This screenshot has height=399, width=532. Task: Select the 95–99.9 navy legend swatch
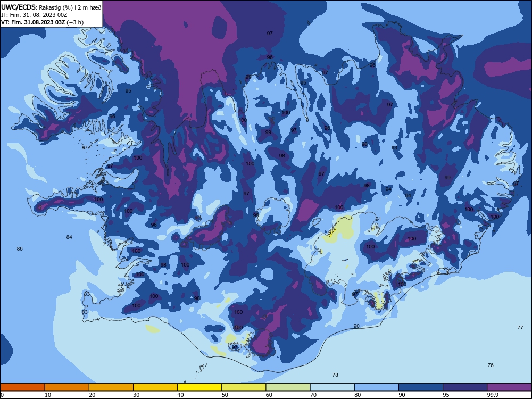pos(465,387)
